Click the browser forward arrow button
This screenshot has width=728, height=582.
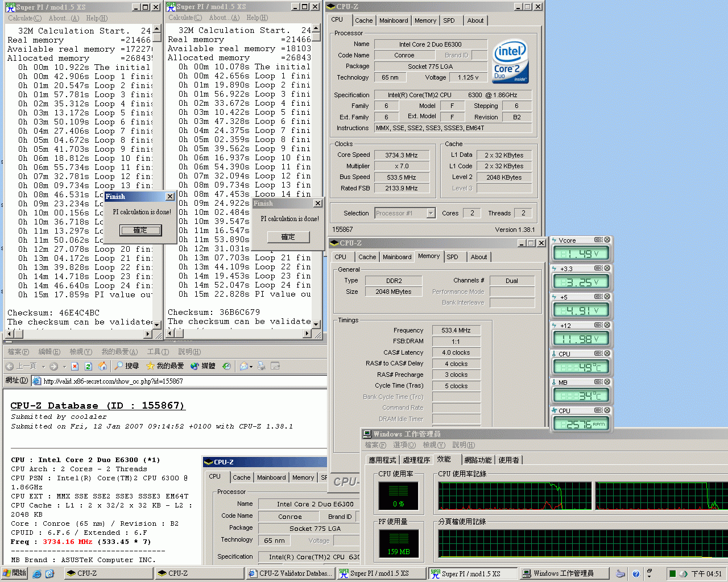pyautogui.click(x=53, y=366)
